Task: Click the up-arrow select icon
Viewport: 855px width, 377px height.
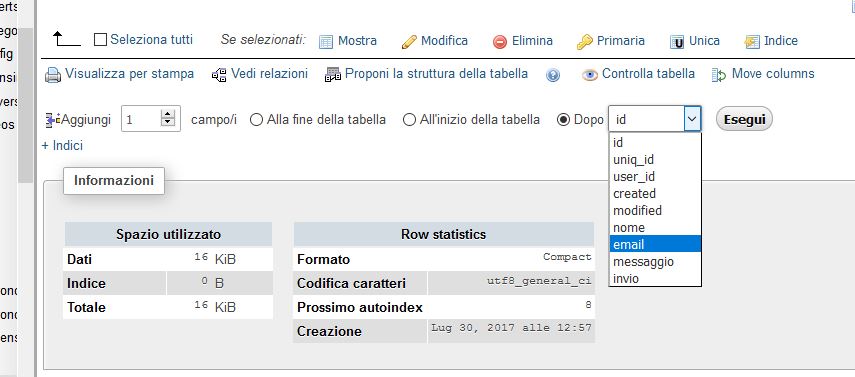Action: (x=67, y=39)
